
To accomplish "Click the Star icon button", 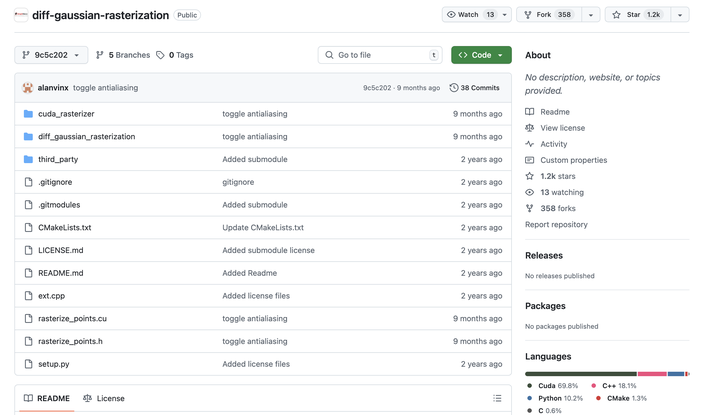I will point(617,15).
